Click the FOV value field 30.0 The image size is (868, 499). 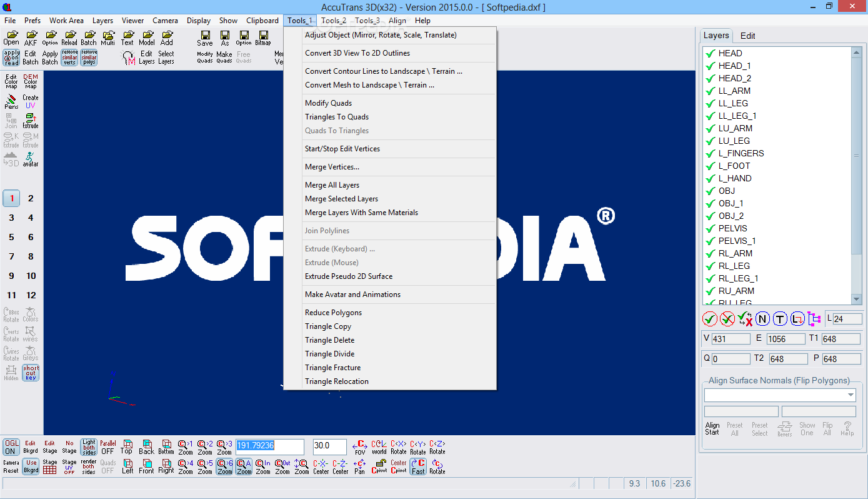330,446
